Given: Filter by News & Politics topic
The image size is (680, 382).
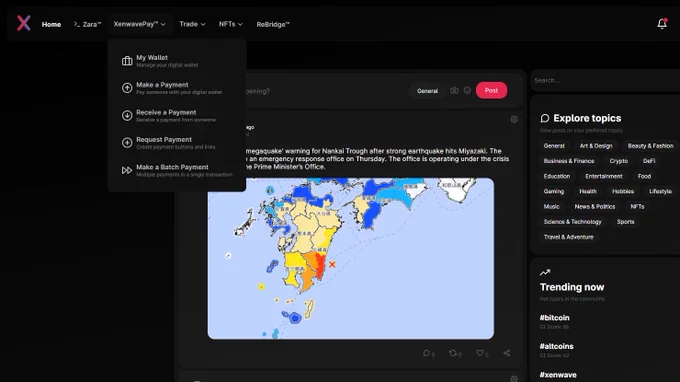Looking at the screenshot, I should click(595, 206).
